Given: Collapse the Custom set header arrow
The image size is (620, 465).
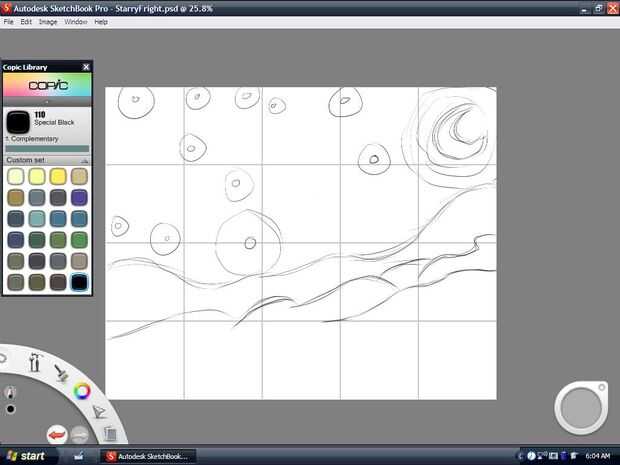Looking at the screenshot, I should (x=84, y=161).
